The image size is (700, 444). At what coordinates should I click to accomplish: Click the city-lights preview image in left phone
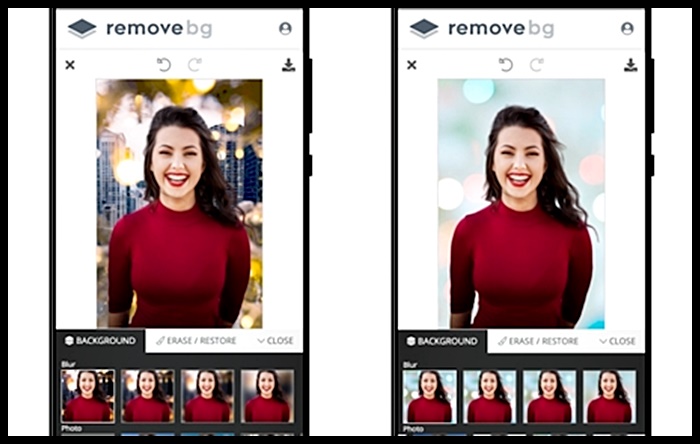click(x=179, y=203)
